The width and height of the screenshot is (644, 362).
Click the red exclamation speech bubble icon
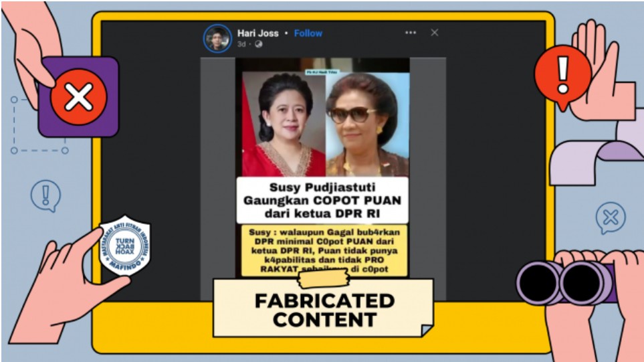[562, 73]
